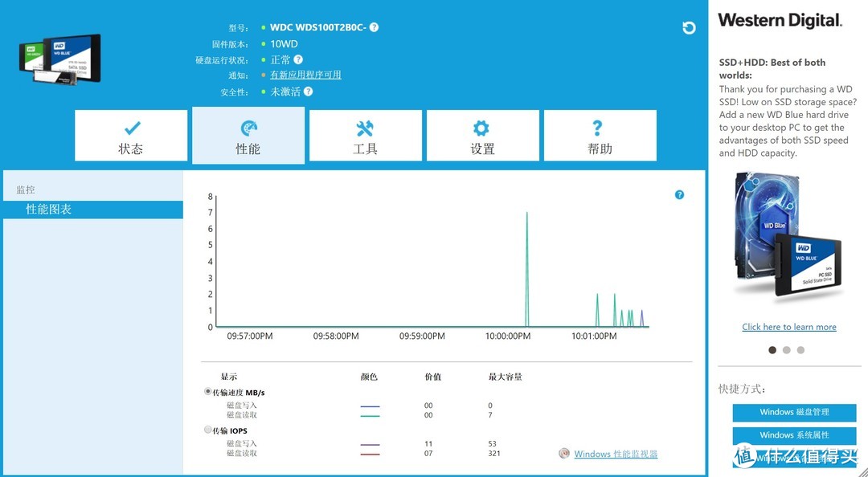The image size is (868, 477).
Task: Switch to the 性能 tab
Action: (x=248, y=135)
